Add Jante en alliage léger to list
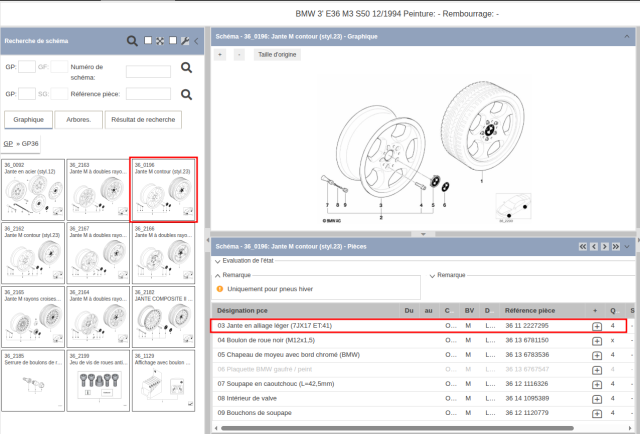The width and height of the screenshot is (640, 434). [x=597, y=326]
